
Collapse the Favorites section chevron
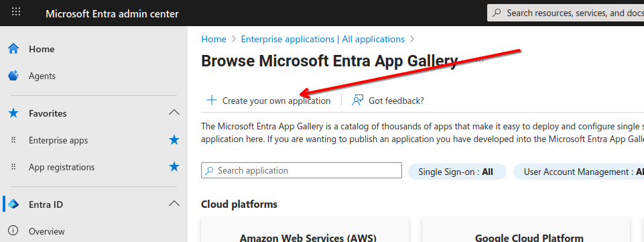coord(174,113)
